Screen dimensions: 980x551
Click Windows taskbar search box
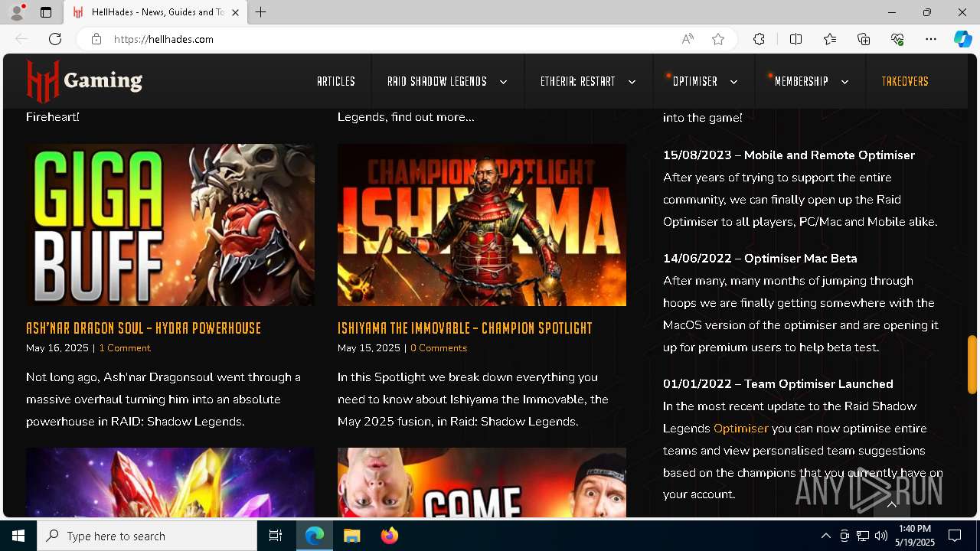coord(147,536)
